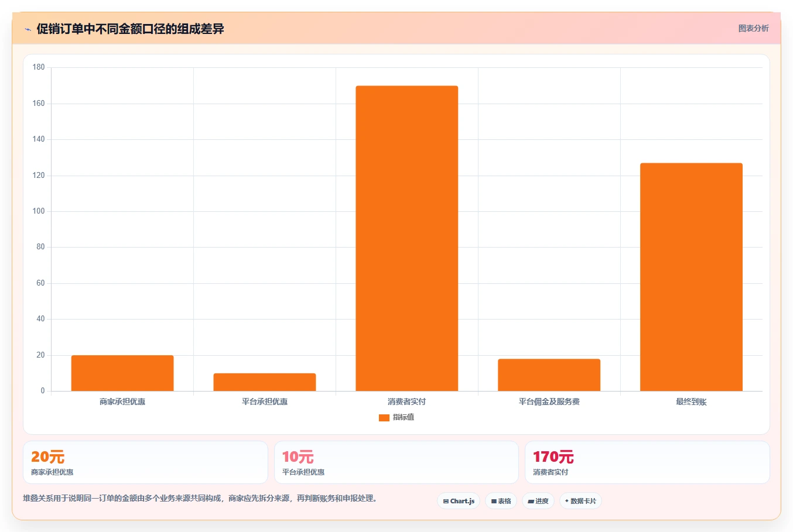Open the 20元 商家承担优惠 card
Screen dimensions: 793x532
pos(145,462)
